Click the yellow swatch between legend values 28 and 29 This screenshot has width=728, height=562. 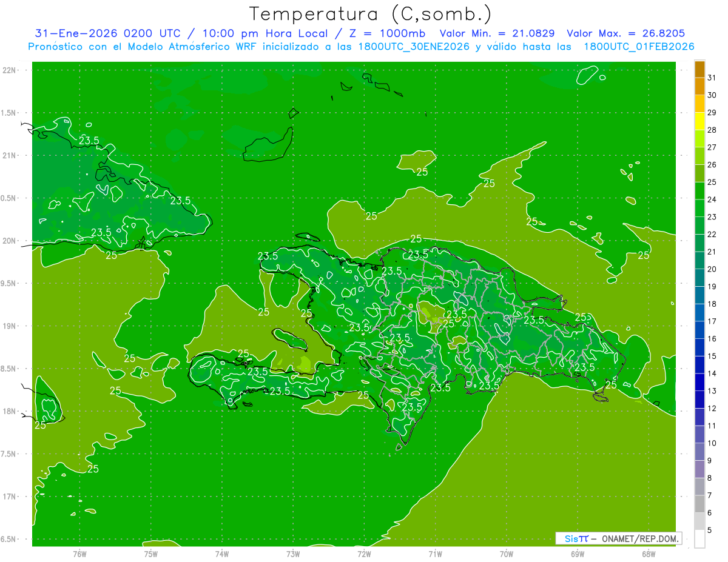point(699,121)
